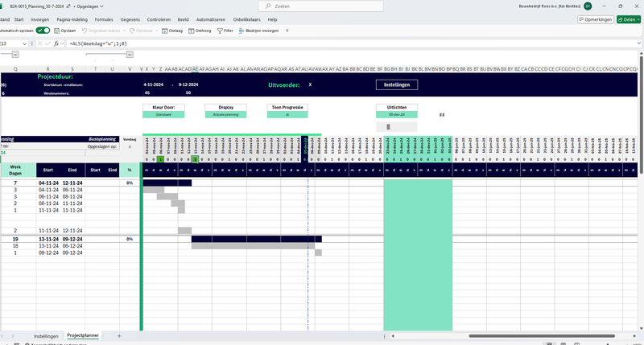Open the Delen button dropdown arrow
This screenshot has height=345, width=644.
[x=638, y=19]
